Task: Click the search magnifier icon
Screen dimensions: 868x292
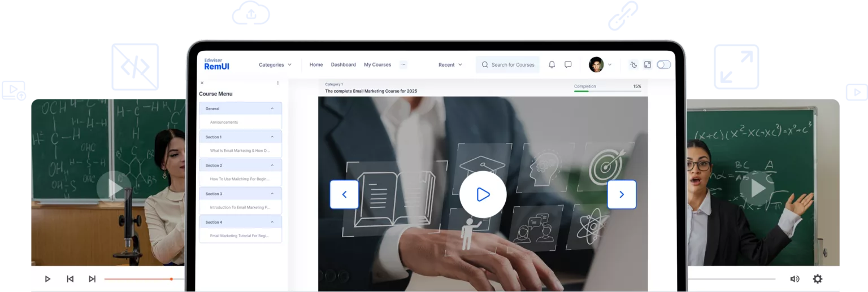Action: 485,64
